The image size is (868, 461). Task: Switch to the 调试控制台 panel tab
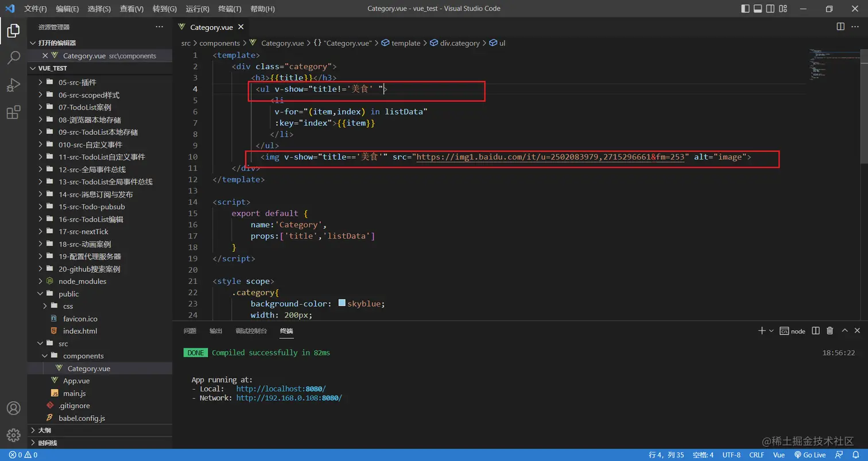click(x=251, y=331)
